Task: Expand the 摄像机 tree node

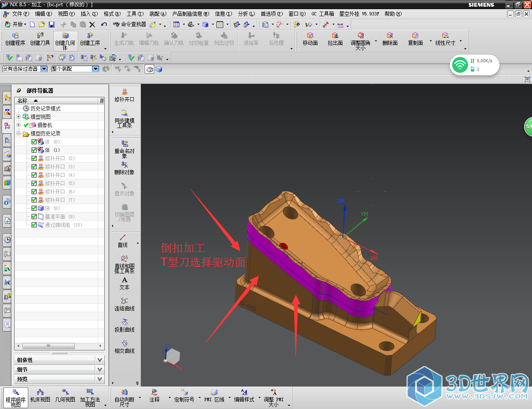Action: (x=18, y=125)
